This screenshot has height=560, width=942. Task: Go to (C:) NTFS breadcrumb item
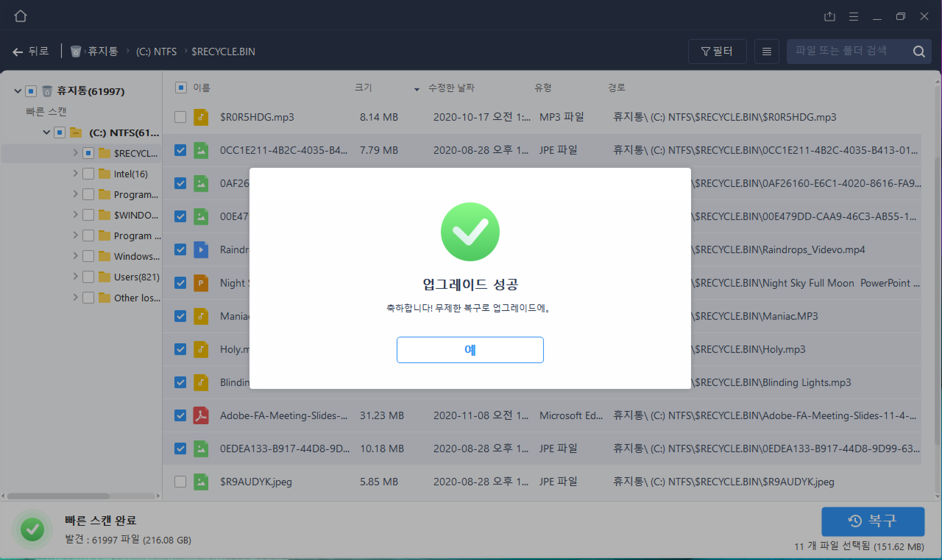[156, 51]
